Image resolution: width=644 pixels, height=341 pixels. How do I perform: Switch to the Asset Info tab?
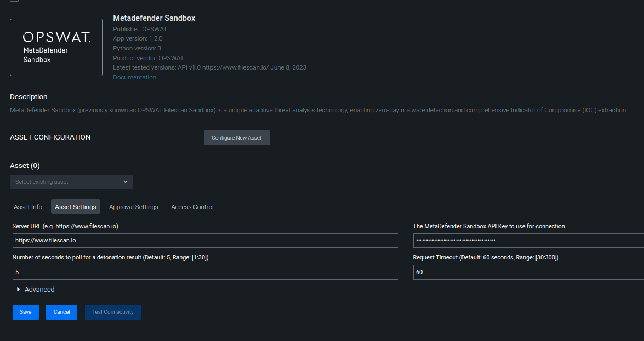28,207
